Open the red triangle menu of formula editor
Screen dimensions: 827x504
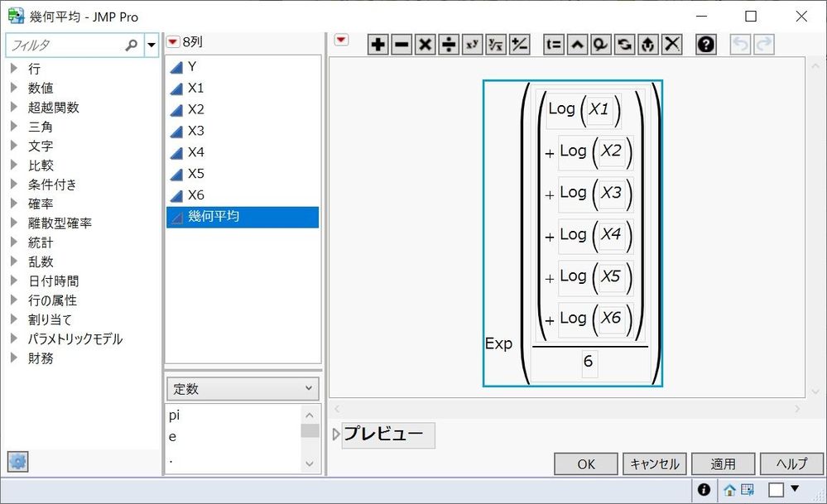pos(341,40)
